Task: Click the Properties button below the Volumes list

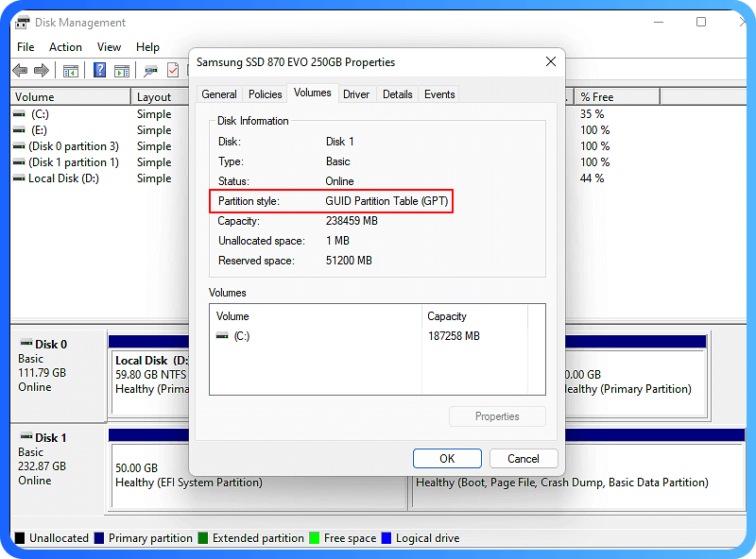Action: pos(497,416)
